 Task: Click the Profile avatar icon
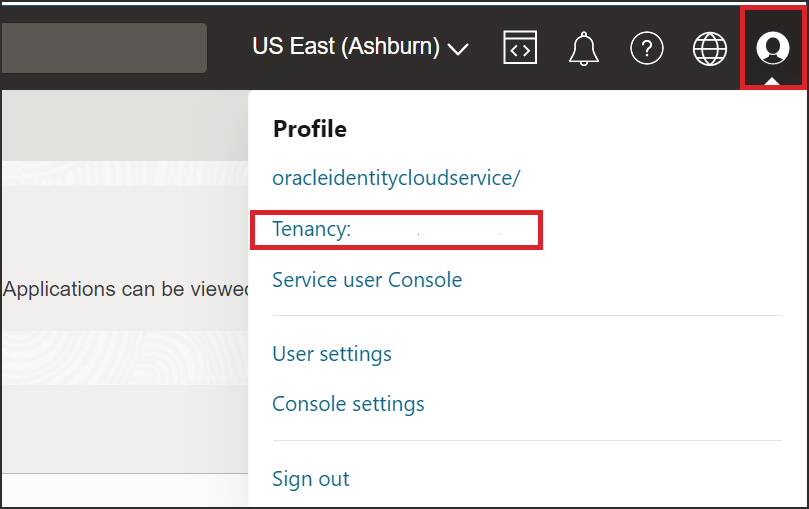773,47
